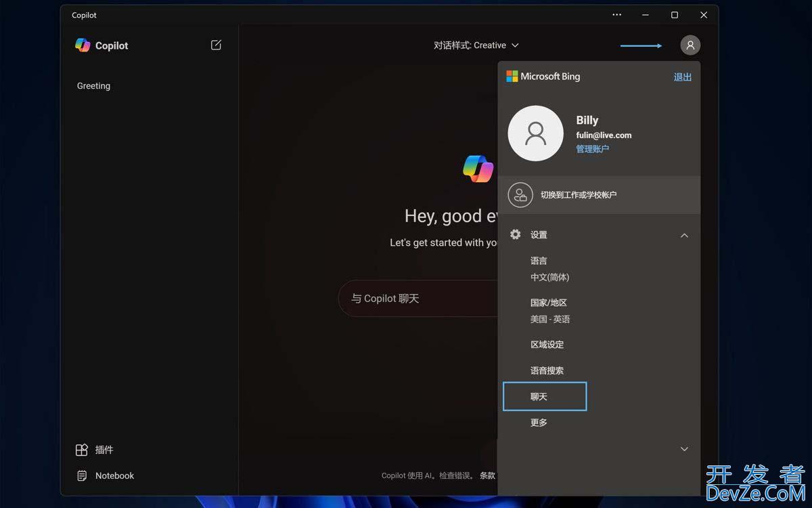Open the conversation style Creative dropdown
812x508 pixels.
point(476,45)
